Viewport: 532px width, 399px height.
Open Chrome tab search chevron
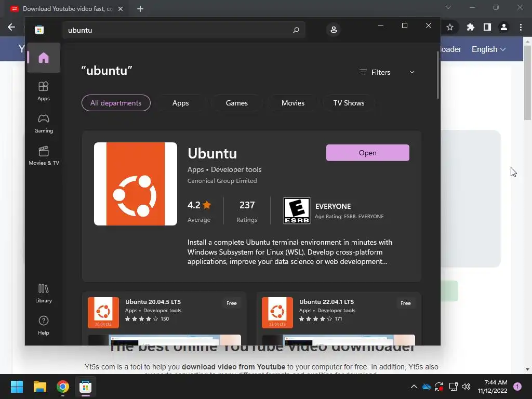(x=448, y=7)
